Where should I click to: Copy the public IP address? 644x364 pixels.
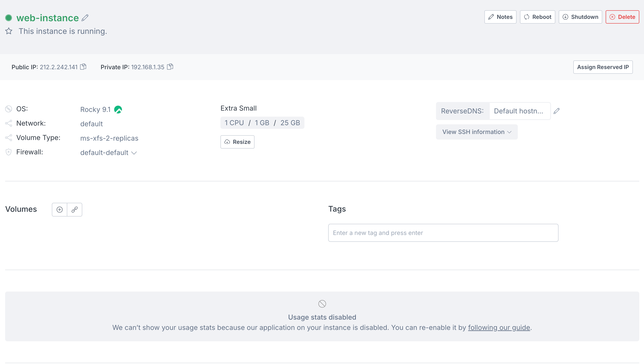(83, 67)
